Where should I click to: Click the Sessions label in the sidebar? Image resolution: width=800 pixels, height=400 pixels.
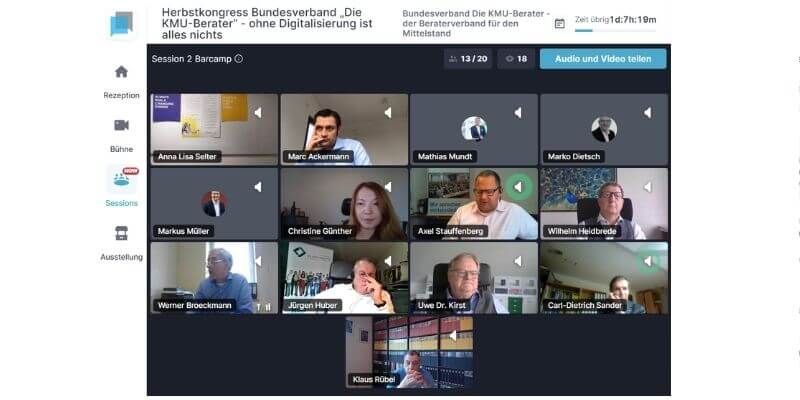(x=121, y=203)
